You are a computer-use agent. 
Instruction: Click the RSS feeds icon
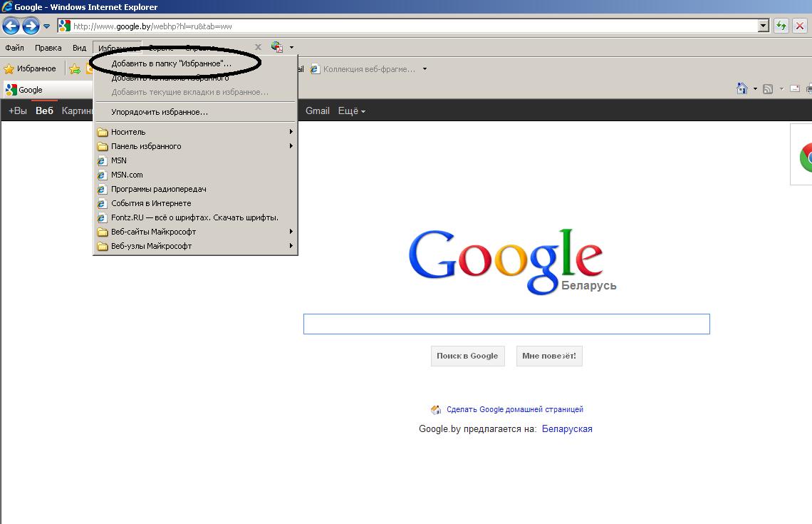768,89
